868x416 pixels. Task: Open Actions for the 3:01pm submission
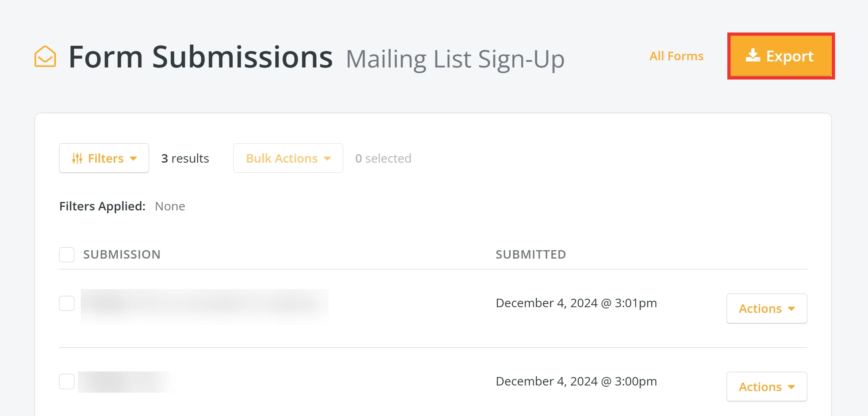point(766,308)
